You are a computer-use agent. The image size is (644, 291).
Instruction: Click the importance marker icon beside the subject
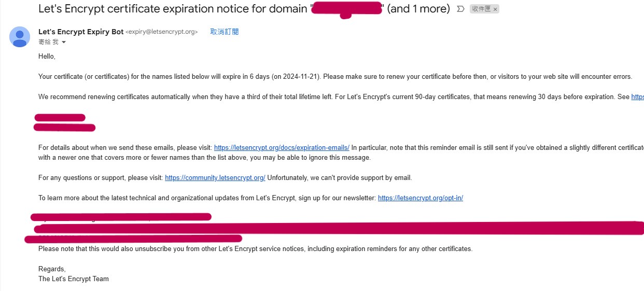coord(460,9)
